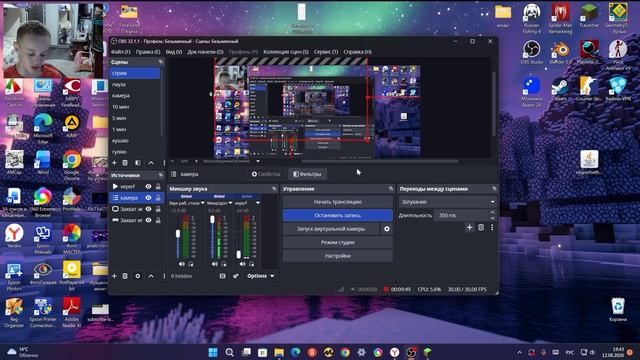Open the Док-панели menu
Viewport: 640px width, 360px height.
click(x=205, y=52)
